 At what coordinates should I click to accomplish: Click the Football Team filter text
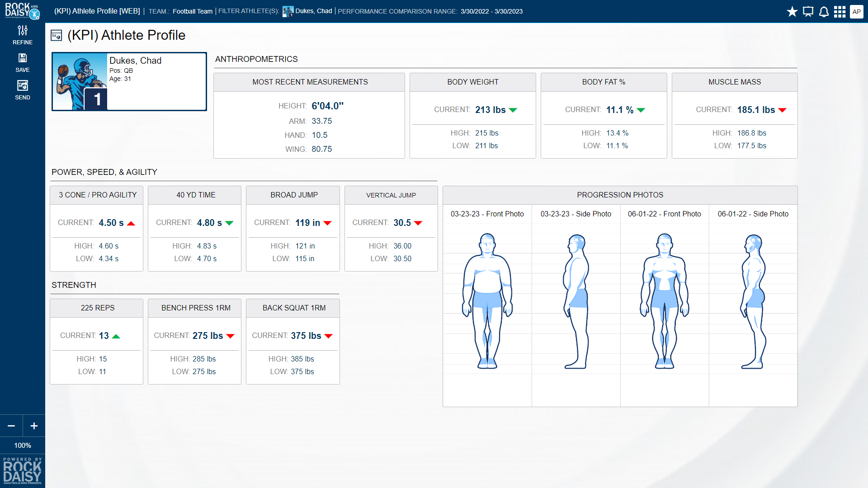(x=192, y=11)
